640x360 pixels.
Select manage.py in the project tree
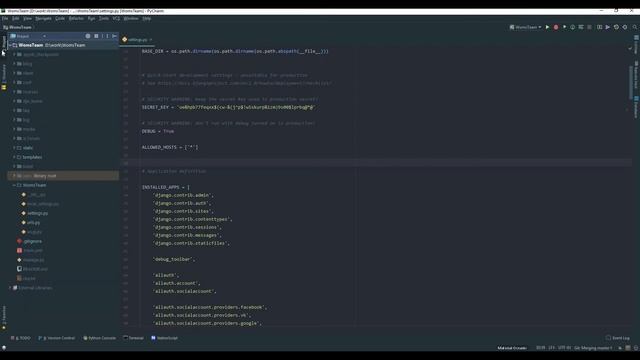(33, 260)
